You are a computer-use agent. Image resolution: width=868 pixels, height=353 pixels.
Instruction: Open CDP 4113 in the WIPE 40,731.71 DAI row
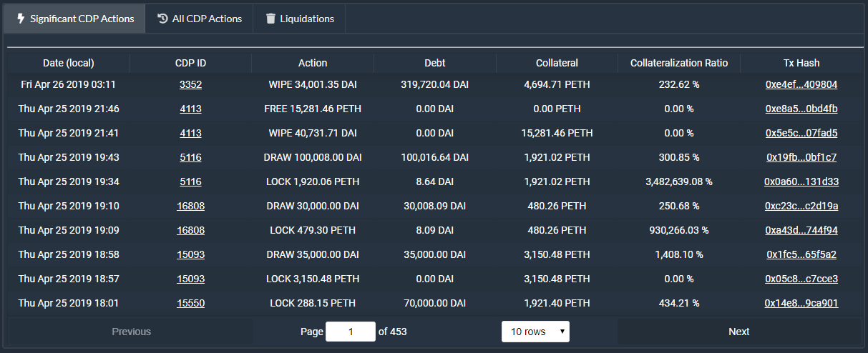[x=190, y=133]
